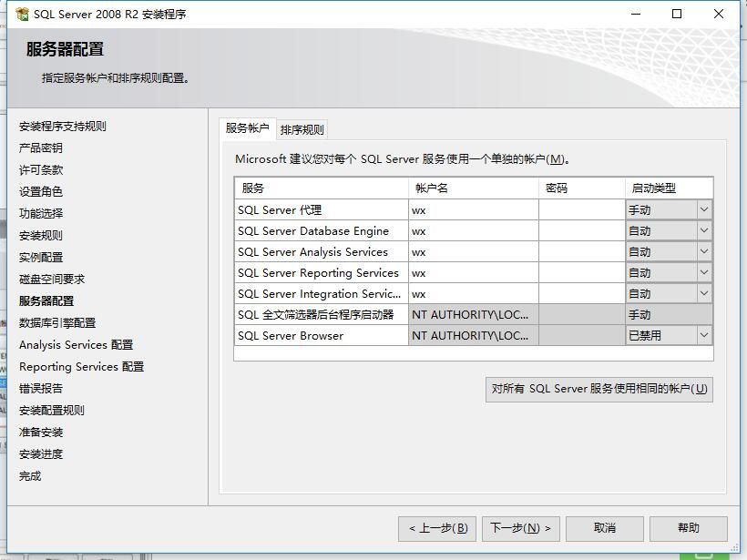Minimize the SQL Server setup window

point(636,14)
